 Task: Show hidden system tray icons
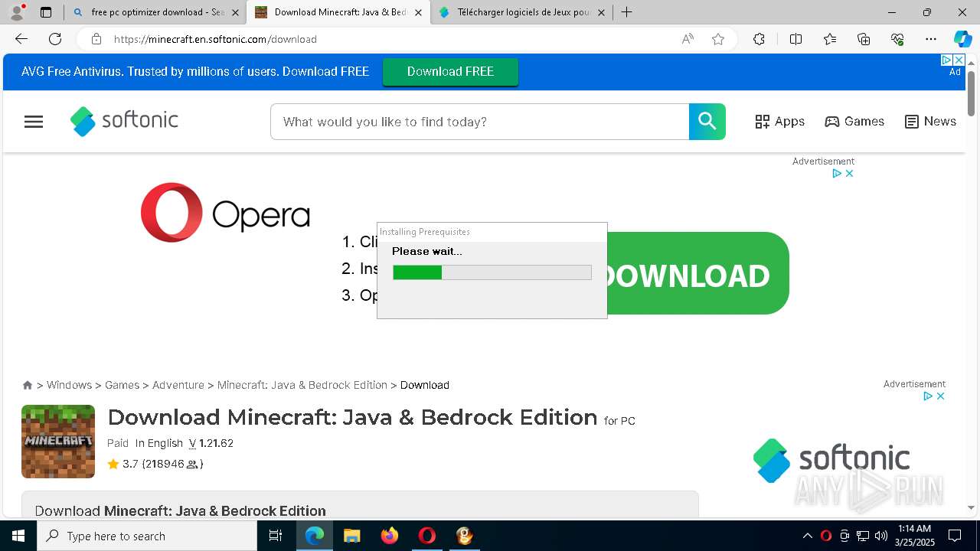pos(807,536)
